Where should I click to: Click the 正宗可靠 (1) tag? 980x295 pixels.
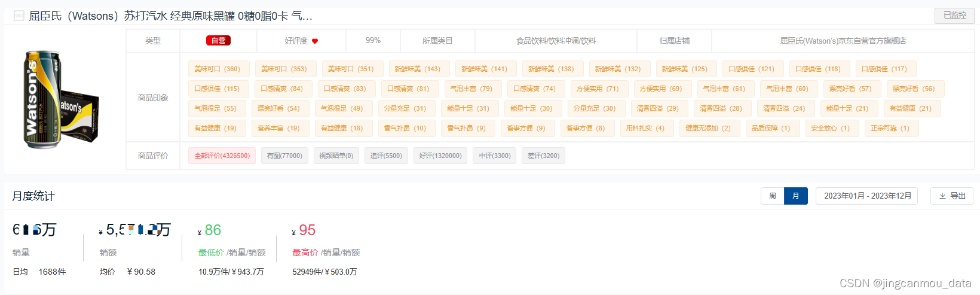(890, 128)
